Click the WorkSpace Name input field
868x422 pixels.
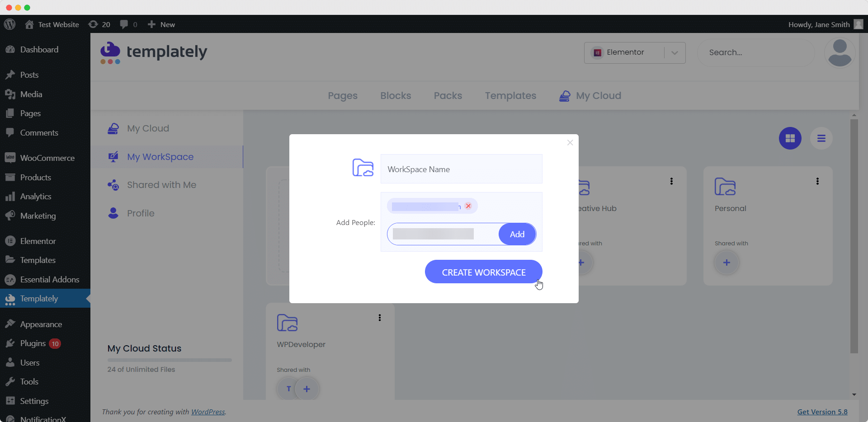coord(461,169)
